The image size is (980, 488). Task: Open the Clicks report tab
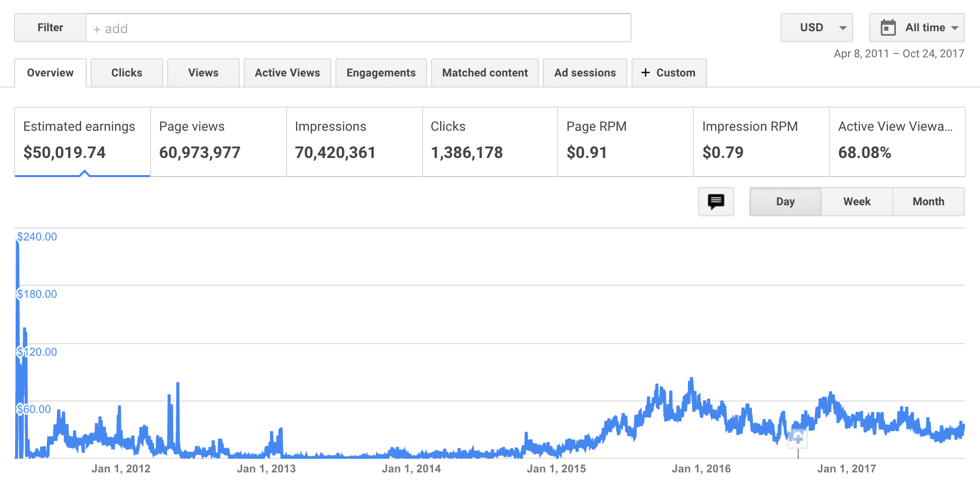(x=127, y=73)
